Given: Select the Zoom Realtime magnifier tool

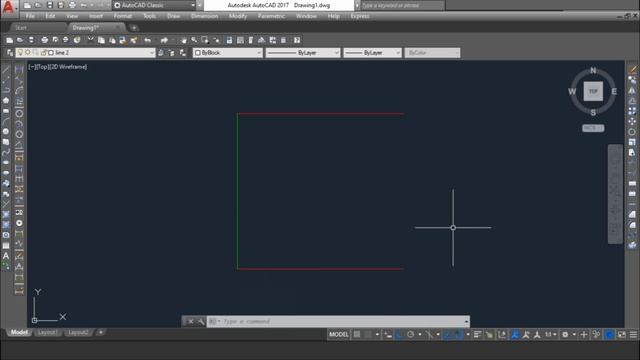Looking at the screenshot, I should tap(194, 40).
